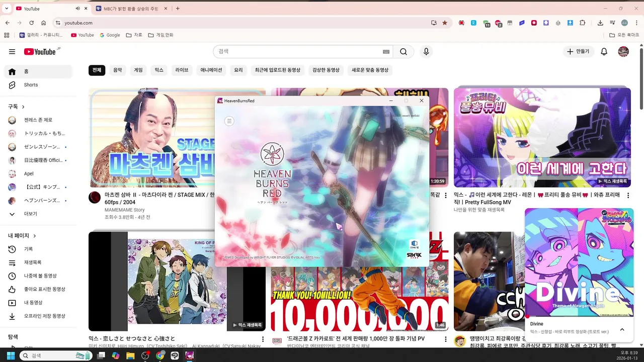
Task: Select the 라이브 filter chip
Action: click(x=182, y=70)
